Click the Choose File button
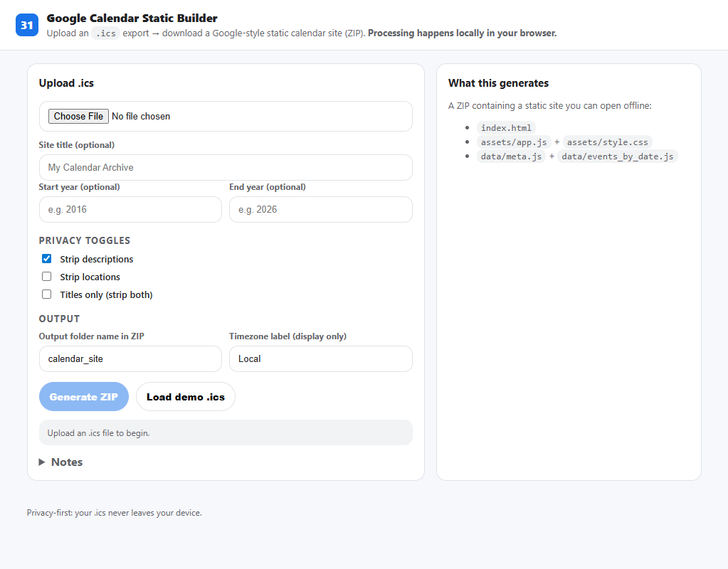 coord(78,116)
